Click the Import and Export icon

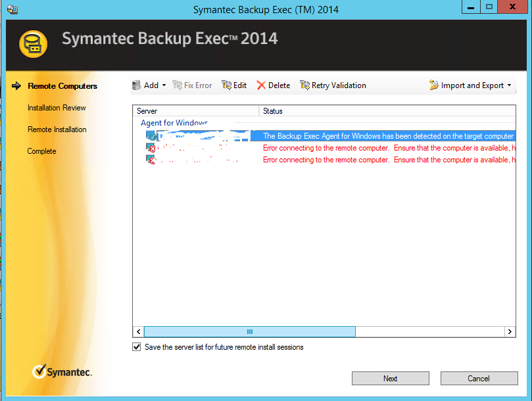click(x=433, y=85)
